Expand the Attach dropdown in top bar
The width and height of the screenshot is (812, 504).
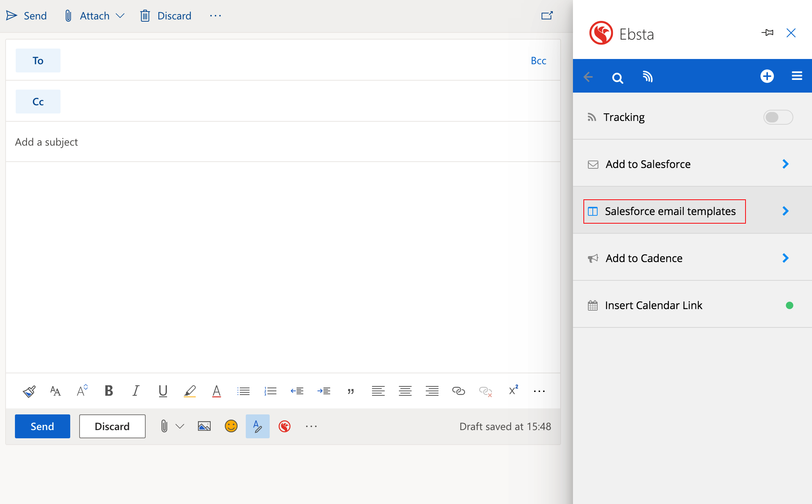tap(120, 16)
